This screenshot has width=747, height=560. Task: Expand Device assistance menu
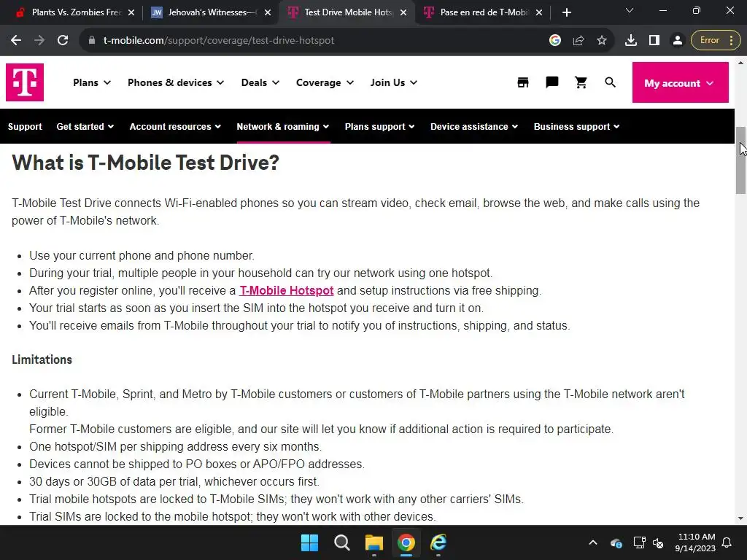click(474, 127)
